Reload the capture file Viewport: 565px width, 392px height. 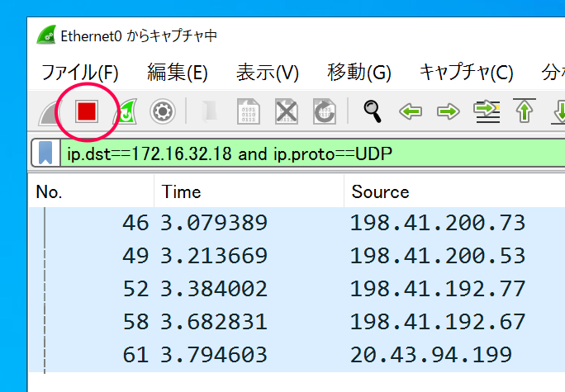pos(323,111)
